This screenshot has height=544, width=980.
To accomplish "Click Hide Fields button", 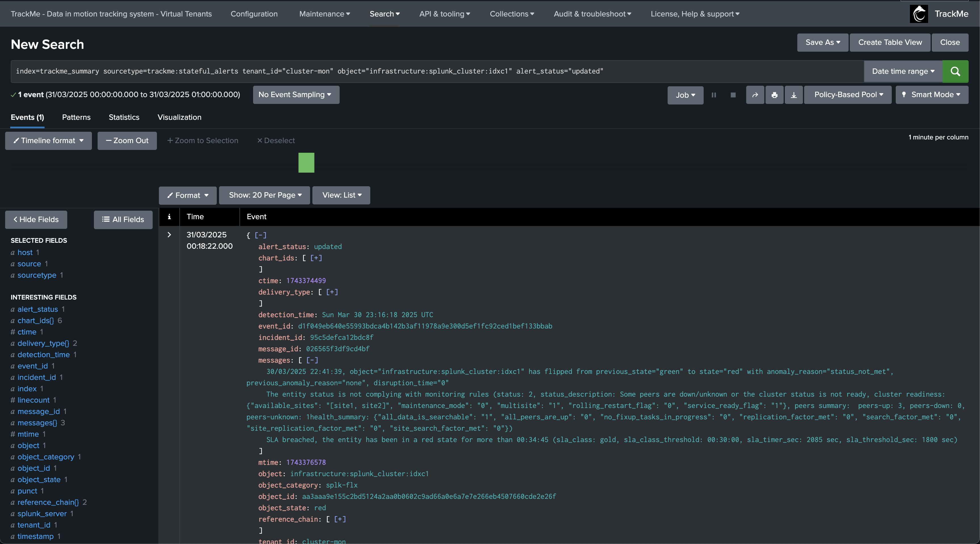I will (36, 220).
